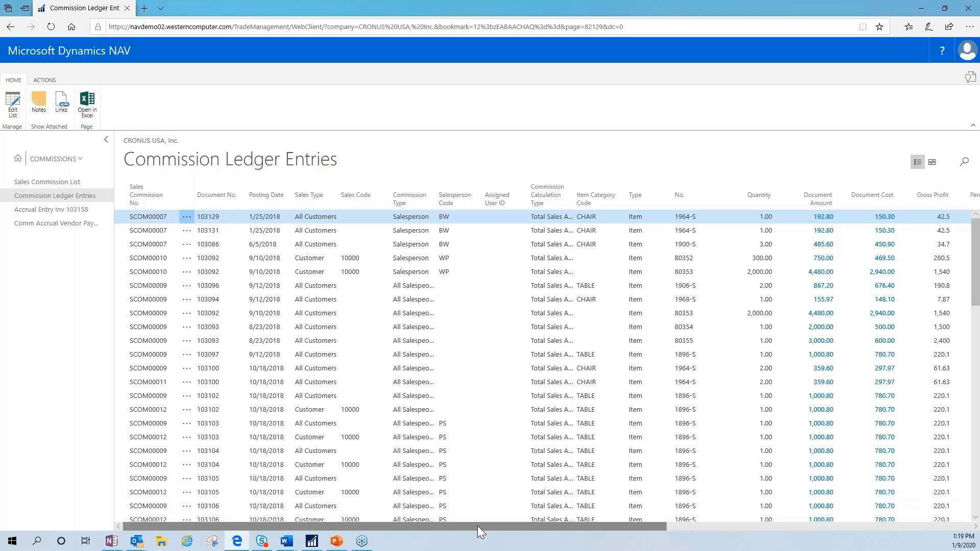Viewport: 980px width, 551px height.
Task: Open Excel from the Windows taskbar
Action: (311, 541)
